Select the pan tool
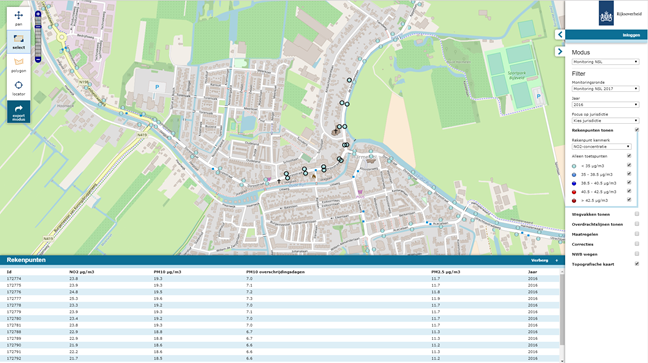Image resolution: width=648 pixels, height=363 pixels. (x=19, y=19)
